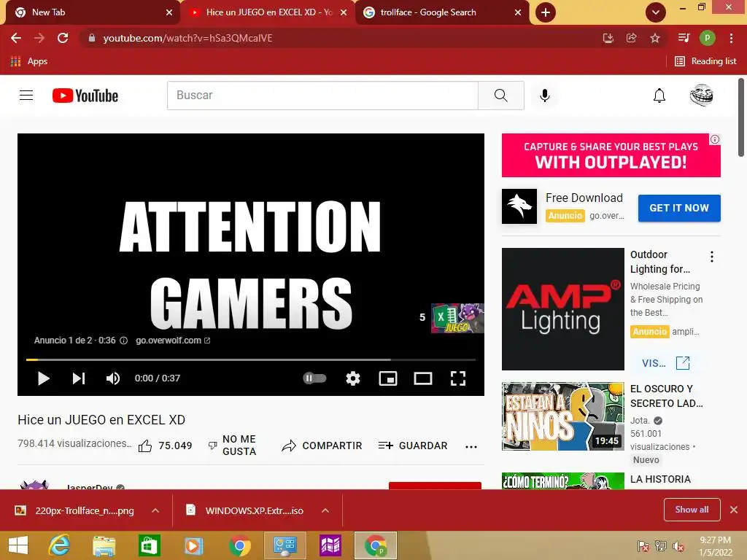Enter fullscreen mode
The image size is (747, 560).
coord(458,378)
